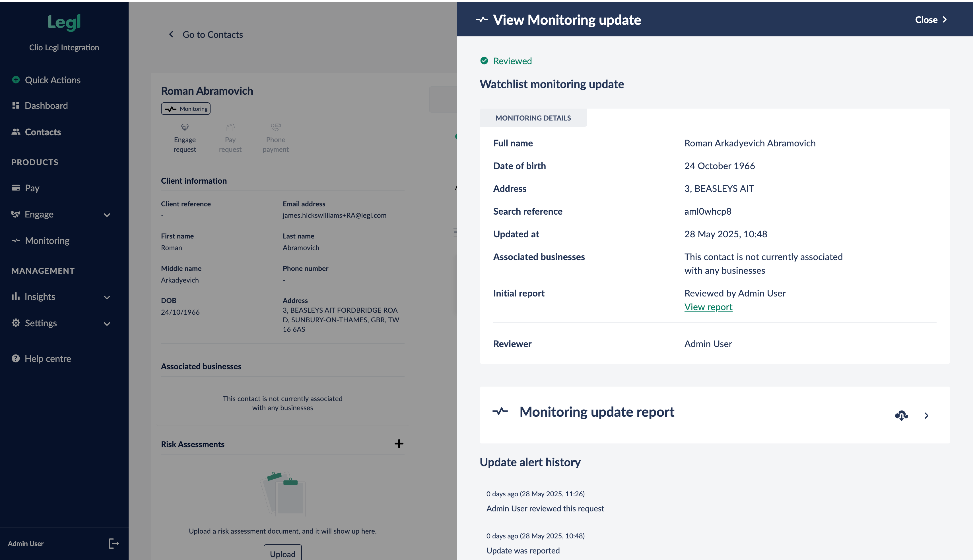
Task: Open the View report link
Action: tap(708, 307)
